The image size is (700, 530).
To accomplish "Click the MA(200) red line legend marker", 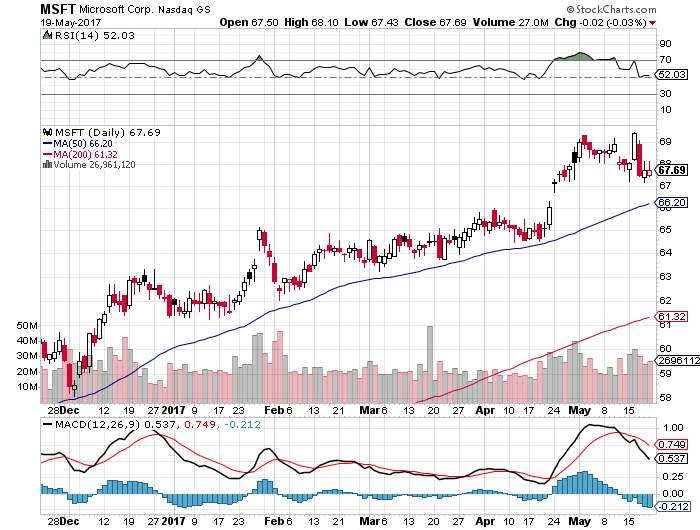I will tap(46, 154).
